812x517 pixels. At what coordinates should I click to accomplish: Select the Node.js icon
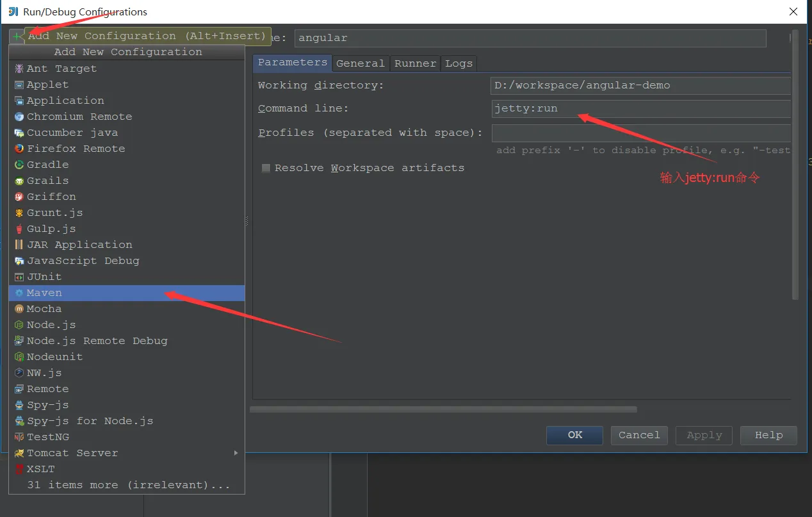20,325
